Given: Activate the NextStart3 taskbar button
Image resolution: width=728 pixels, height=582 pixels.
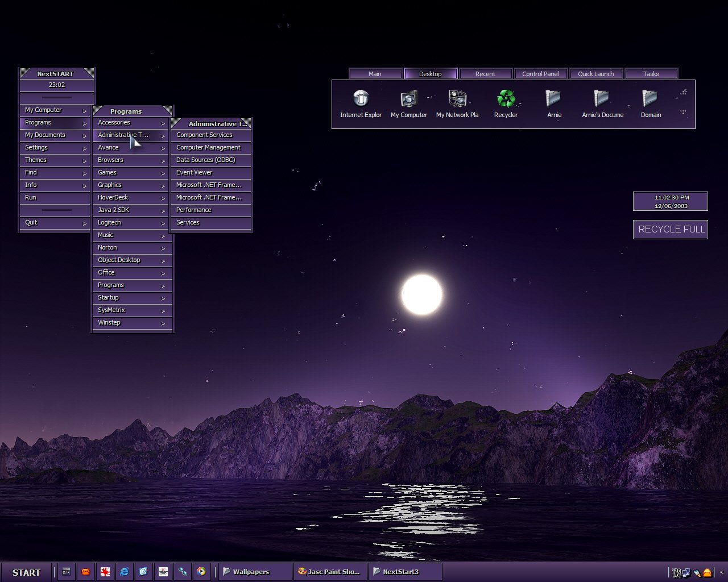Looking at the screenshot, I should [x=405, y=572].
